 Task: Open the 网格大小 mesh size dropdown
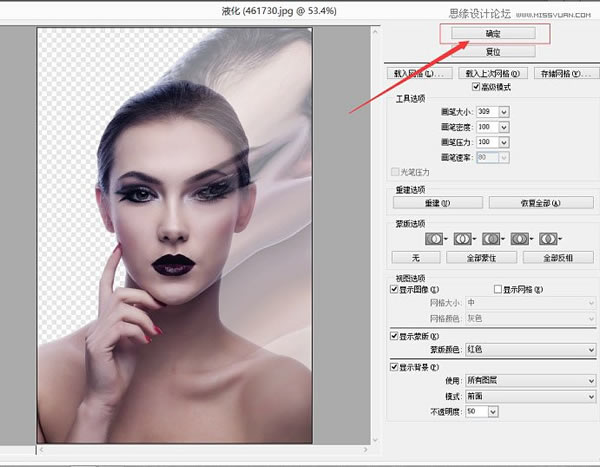click(x=530, y=303)
